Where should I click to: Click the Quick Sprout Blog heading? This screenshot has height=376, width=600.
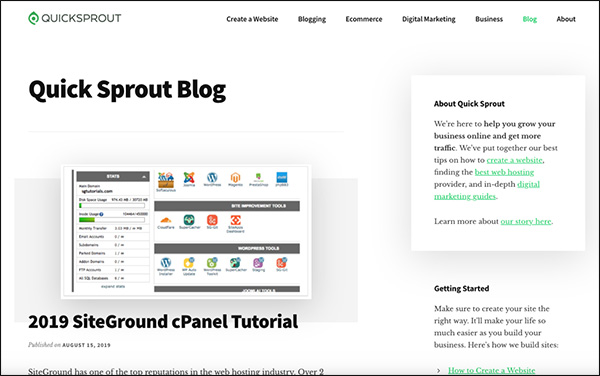tap(127, 90)
